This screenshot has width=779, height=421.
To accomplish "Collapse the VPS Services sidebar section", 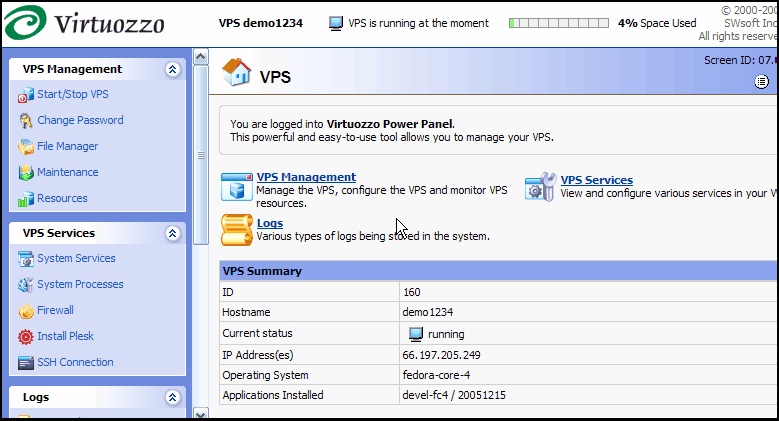I will 172,234.
